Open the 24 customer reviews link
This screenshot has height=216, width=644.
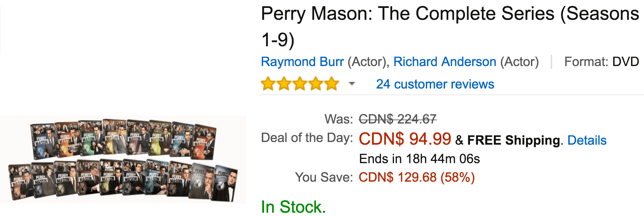pos(435,84)
